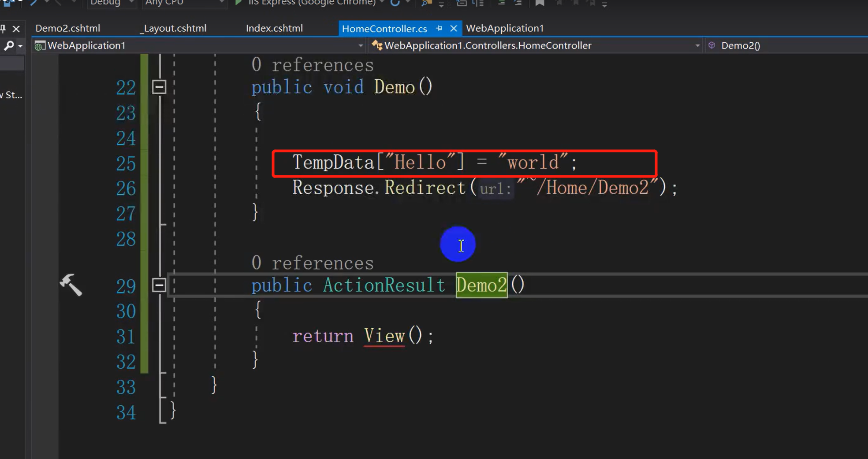Click the TempData identifier on line 25

333,163
